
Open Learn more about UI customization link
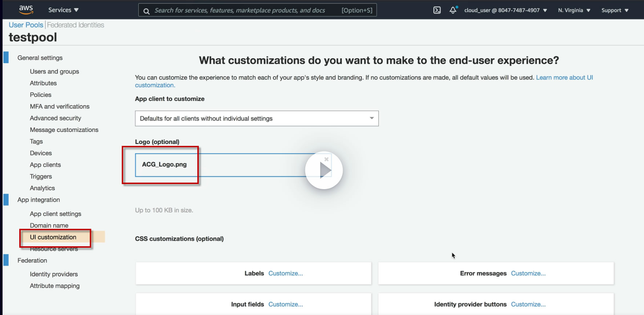564,77
